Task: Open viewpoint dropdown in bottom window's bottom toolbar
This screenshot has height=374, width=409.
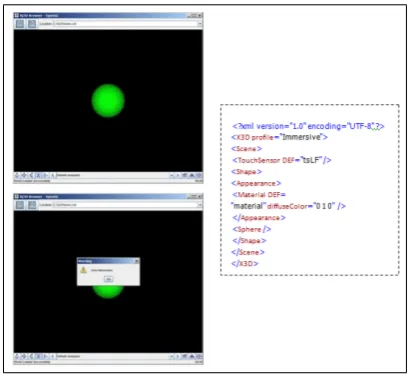Action: tap(172, 356)
